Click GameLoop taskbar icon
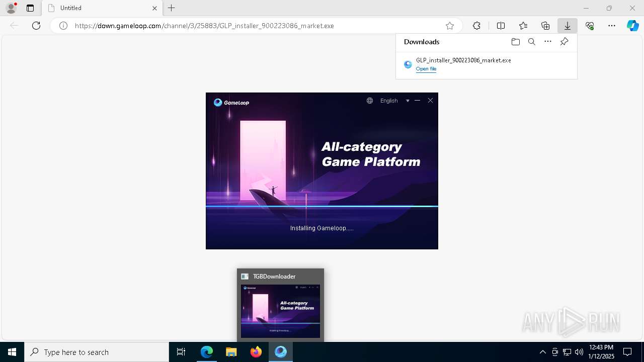 (281, 352)
